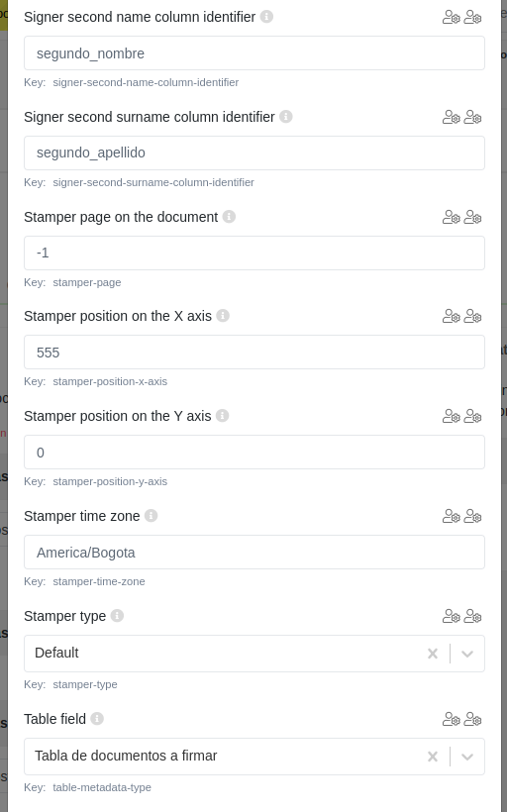507x812 pixels.
Task: Expand the Stamper type dropdown arrow
Action: pos(467,654)
